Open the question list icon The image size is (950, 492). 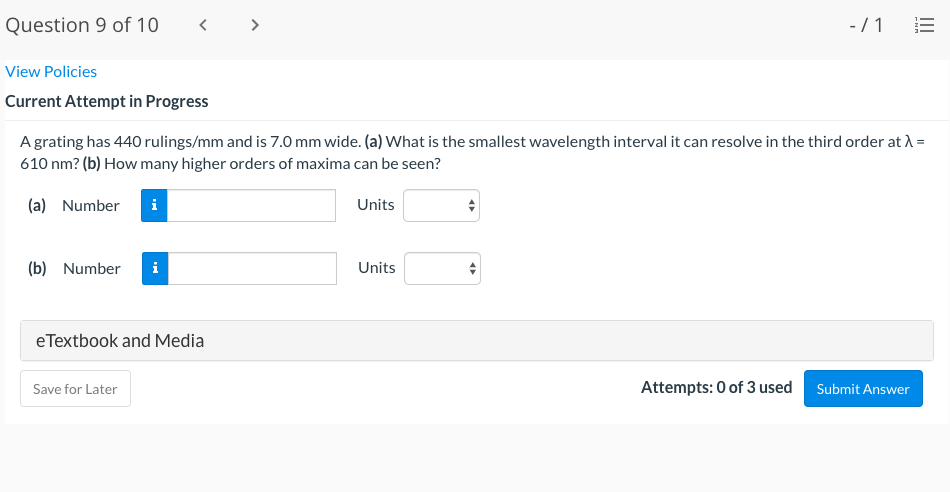pyautogui.click(x=924, y=25)
